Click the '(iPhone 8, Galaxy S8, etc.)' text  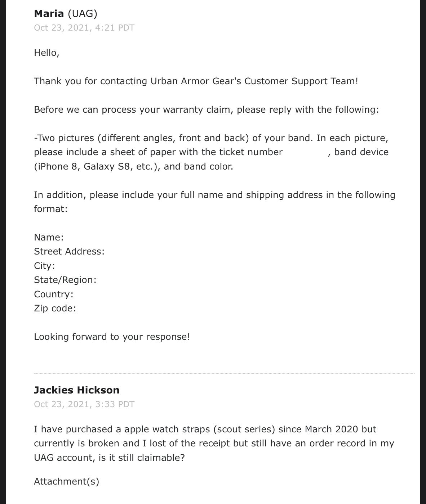[x=97, y=167]
